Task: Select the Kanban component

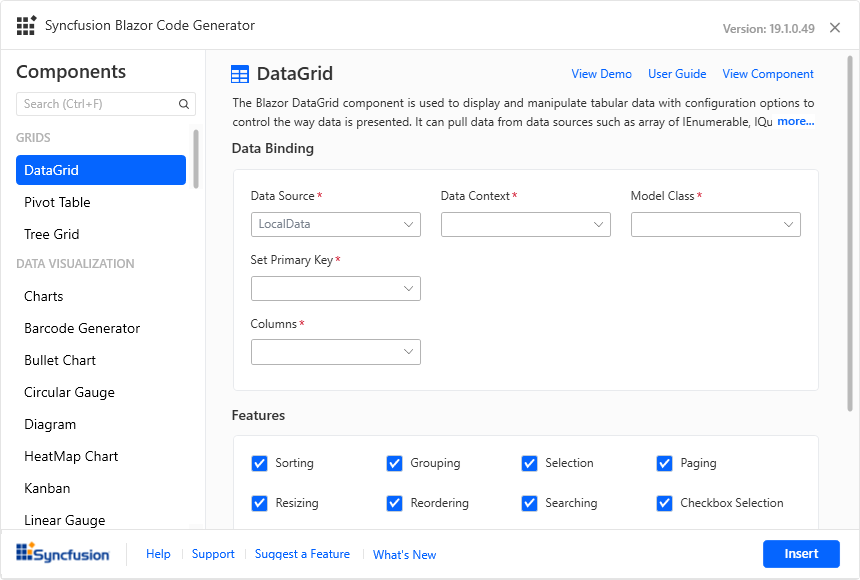Action: pos(47,488)
